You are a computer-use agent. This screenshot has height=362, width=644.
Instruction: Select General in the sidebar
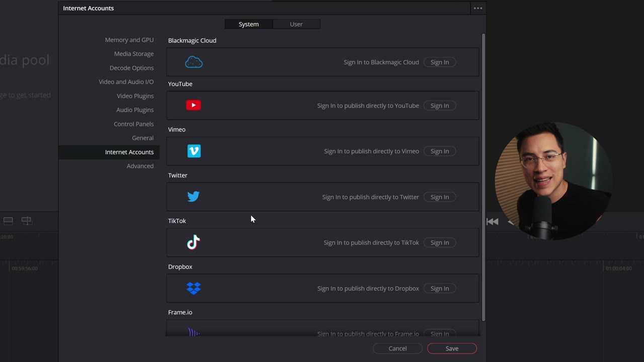(143, 138)
